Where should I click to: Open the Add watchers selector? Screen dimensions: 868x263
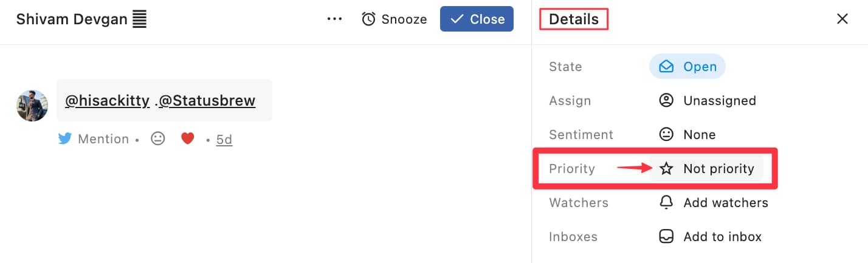pyautogui.click(x=725, y=202)
